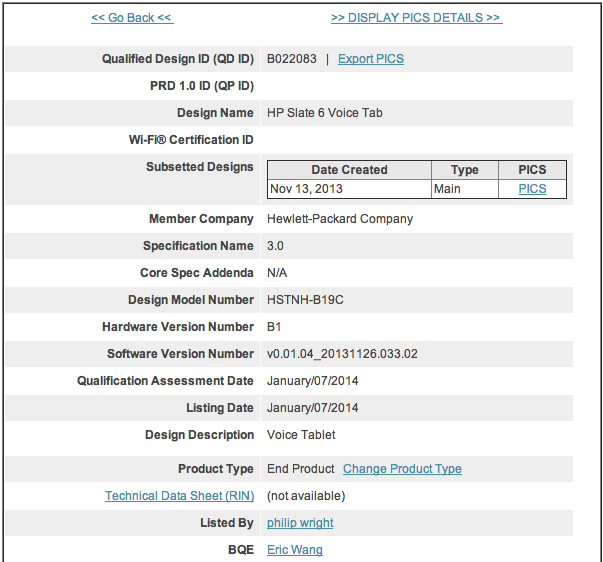Click the 'Software Version Number' label
Screen dimensions: 603x562
180,354
